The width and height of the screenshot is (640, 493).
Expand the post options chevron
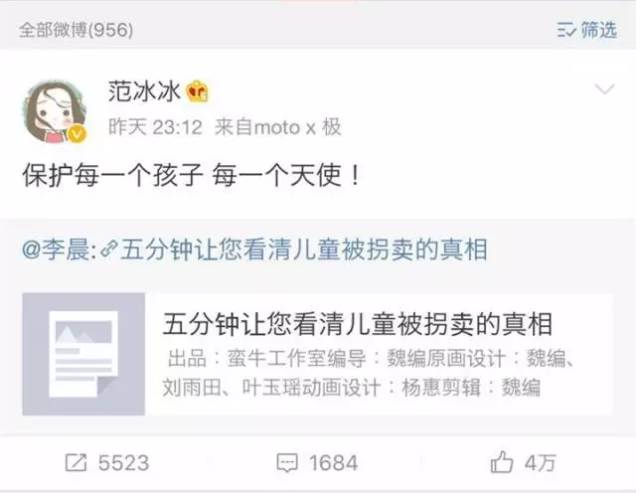point(604,89)
